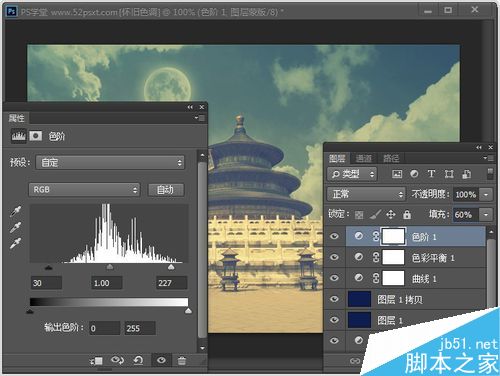Click the text layer filter icon
Image resolution: width=500 pixels, height=376 pixels.
coord(431,174)
